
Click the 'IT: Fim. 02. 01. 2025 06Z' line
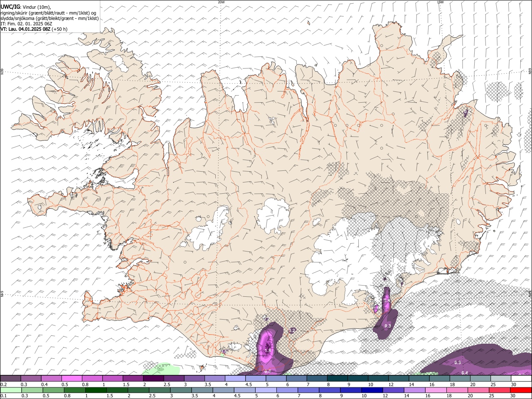(x=27, y=24)
